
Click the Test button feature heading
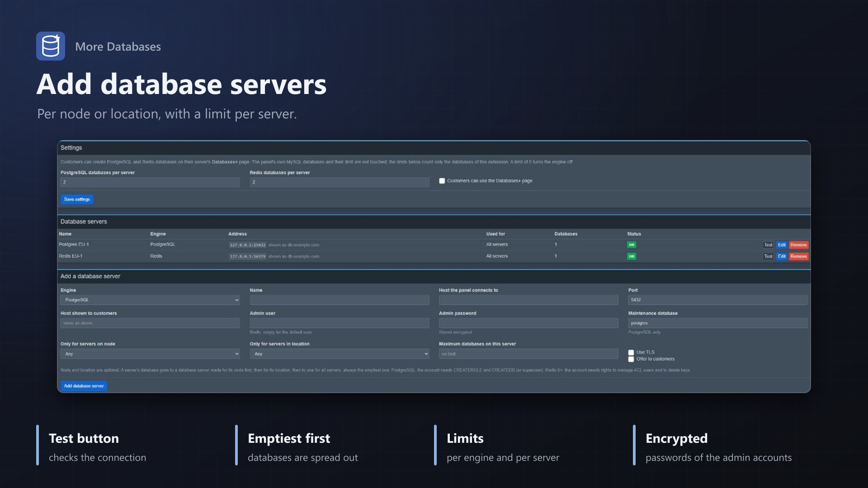click(84, 438)
